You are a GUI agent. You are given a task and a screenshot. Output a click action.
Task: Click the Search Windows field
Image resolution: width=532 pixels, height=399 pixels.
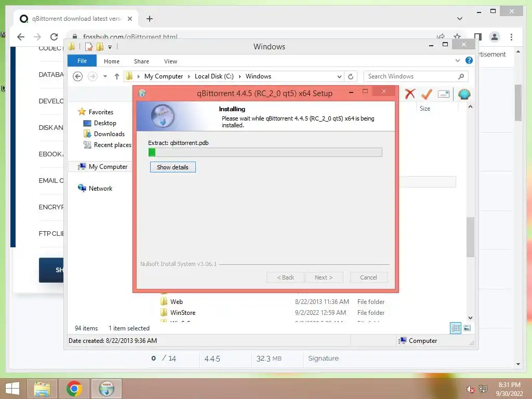(416, 76)
